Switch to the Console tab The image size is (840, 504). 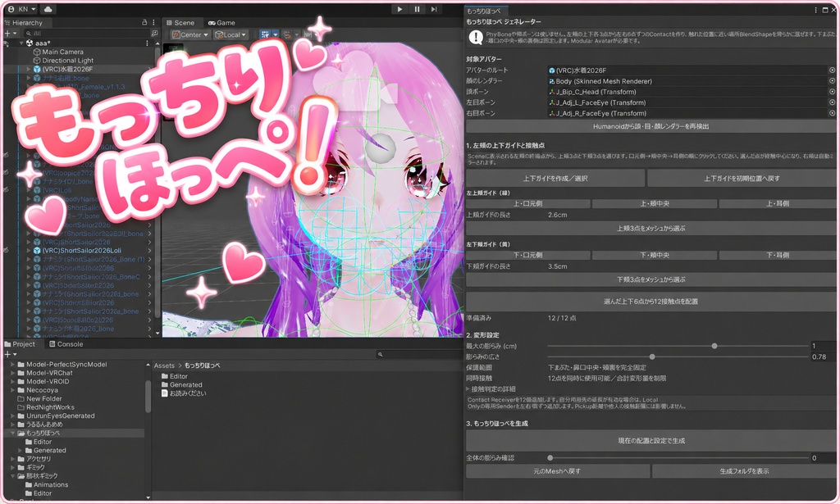coord(66,344)
